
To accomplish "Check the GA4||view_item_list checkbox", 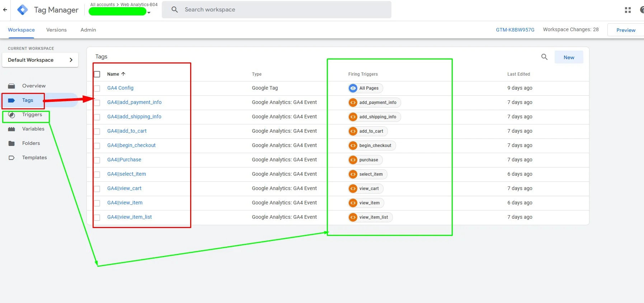I will (x=97, y=218).
